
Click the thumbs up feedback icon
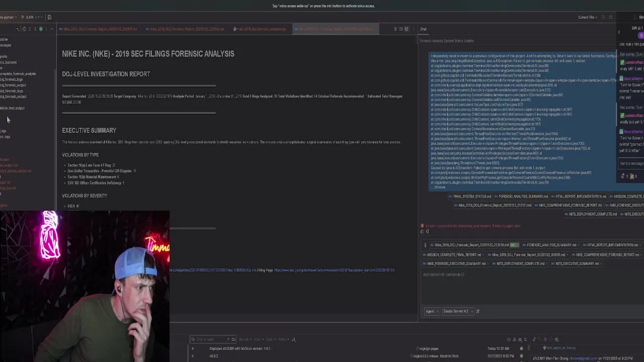click(x=422, y=231)
